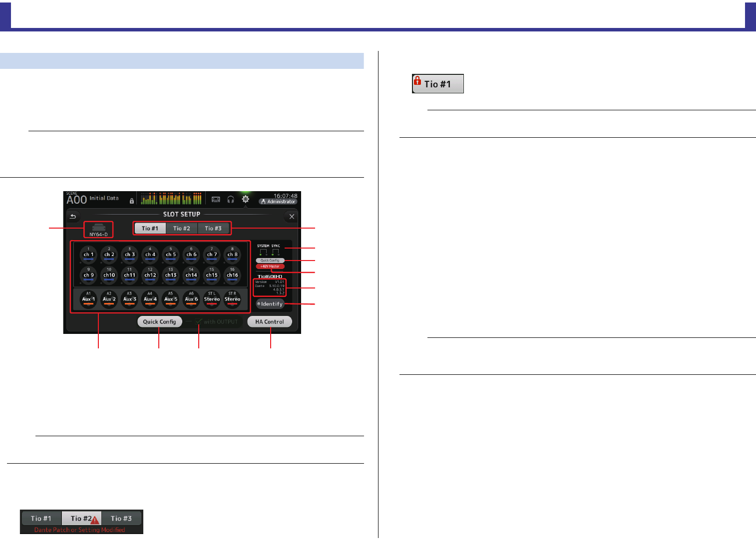Open the headphone monitor icon

click(x=231, y=199)
